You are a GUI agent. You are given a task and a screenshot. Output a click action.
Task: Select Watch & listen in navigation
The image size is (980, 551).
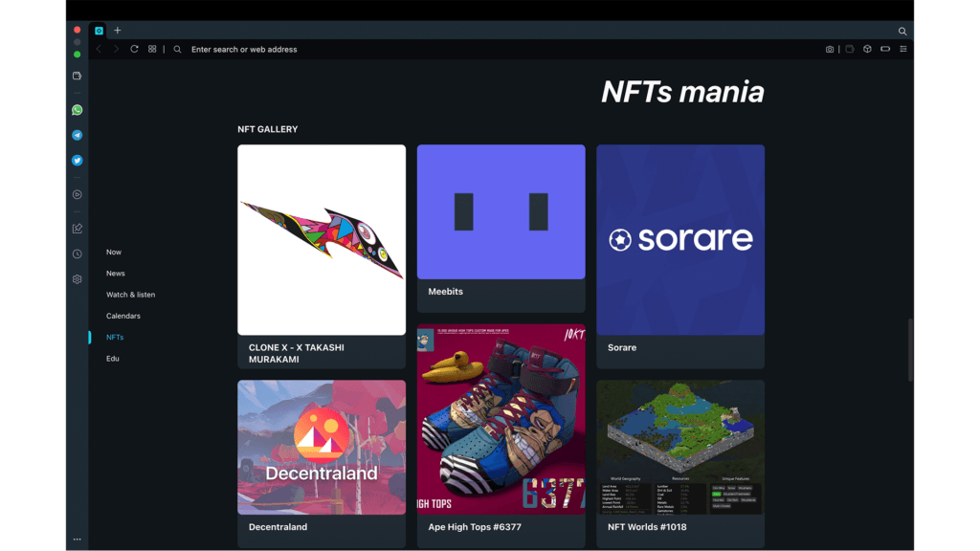130,295
